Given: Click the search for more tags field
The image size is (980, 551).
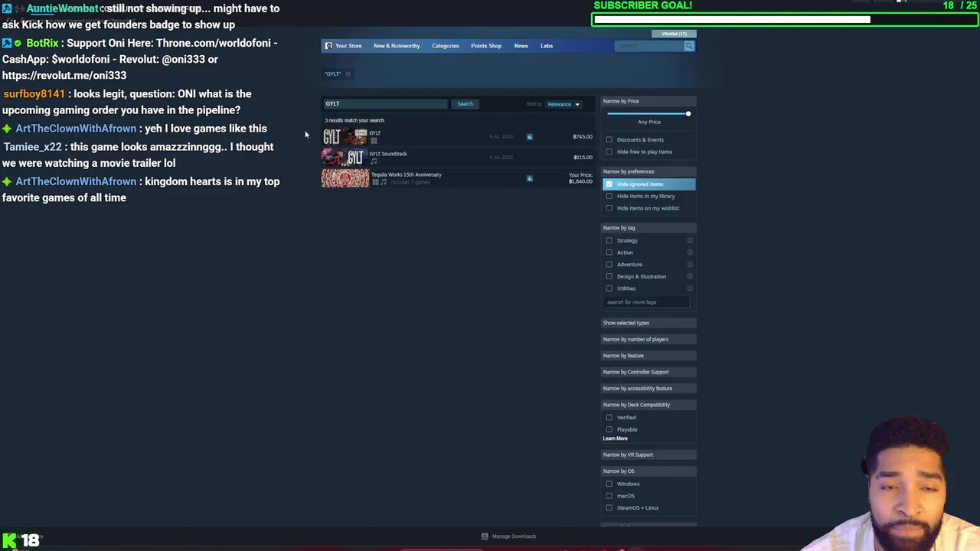Looking at the screenshot, I should (647, 302).
